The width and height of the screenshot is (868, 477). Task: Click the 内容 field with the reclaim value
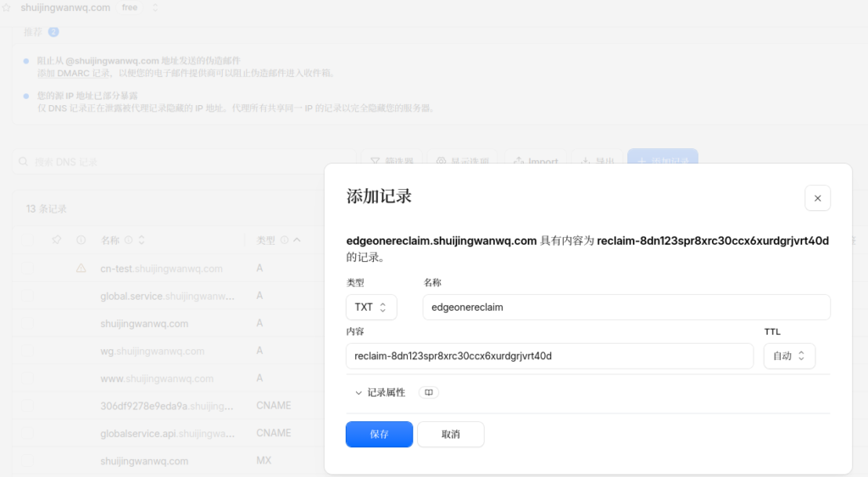[x=549, y=356]
